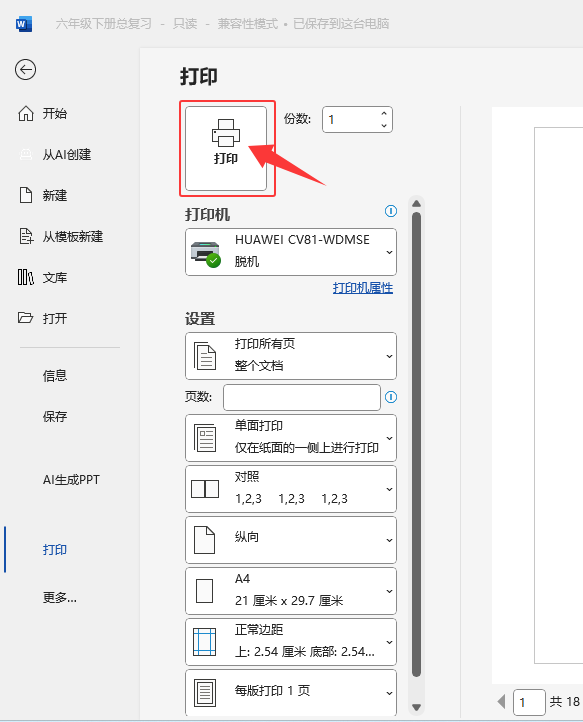Image resolution: width=583 pixels, height=722 pixels.
Task: Open 文库 library icon in sidebar
Action: click(x=26, y=277)
